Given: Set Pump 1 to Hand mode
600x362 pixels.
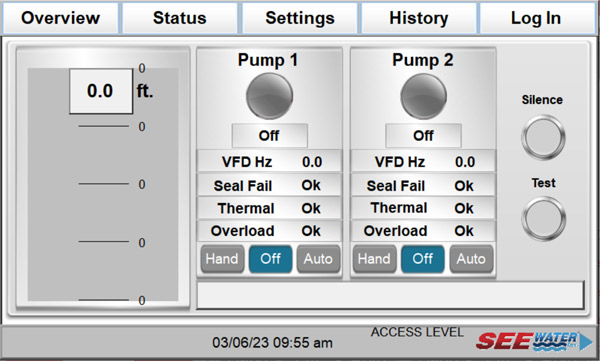Looking at the screenshot, I should [x=222, y=259].
